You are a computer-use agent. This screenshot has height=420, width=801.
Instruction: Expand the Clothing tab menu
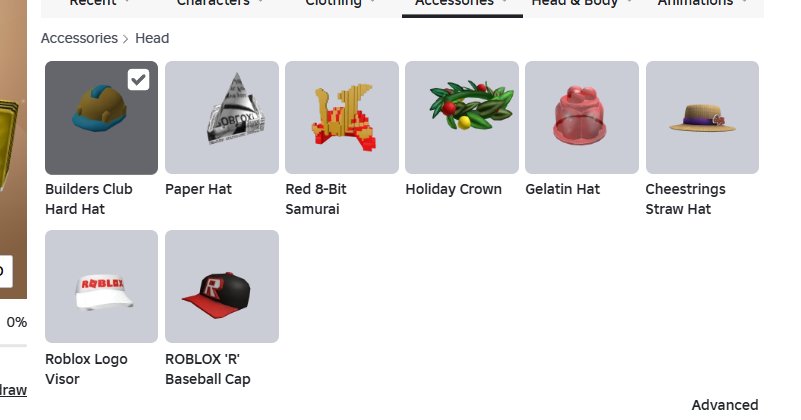click(x=342, y=4)
